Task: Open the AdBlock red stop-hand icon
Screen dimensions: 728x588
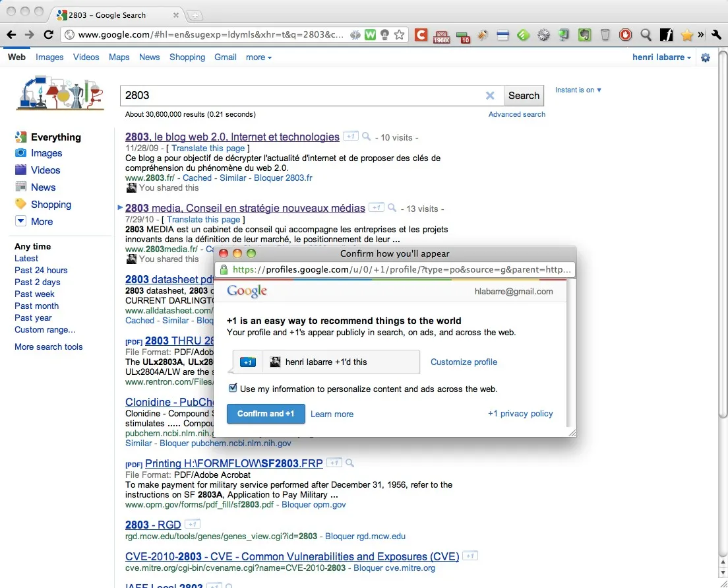Action: click(625, 35)
